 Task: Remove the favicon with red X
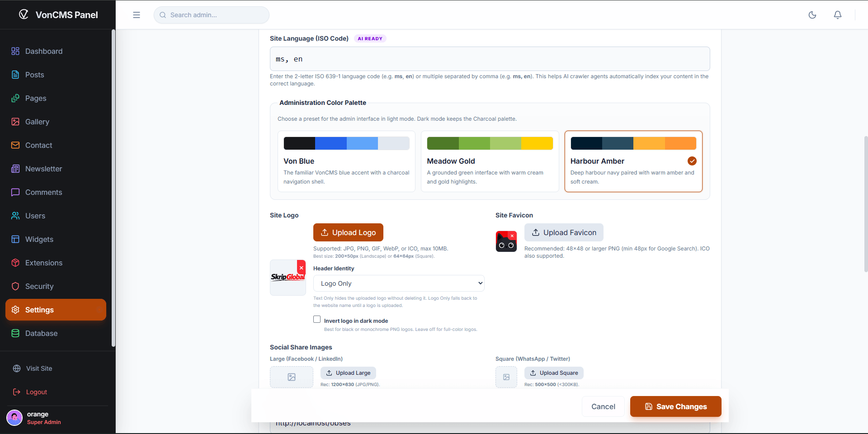pyautogui.click(x=512, y=236)
